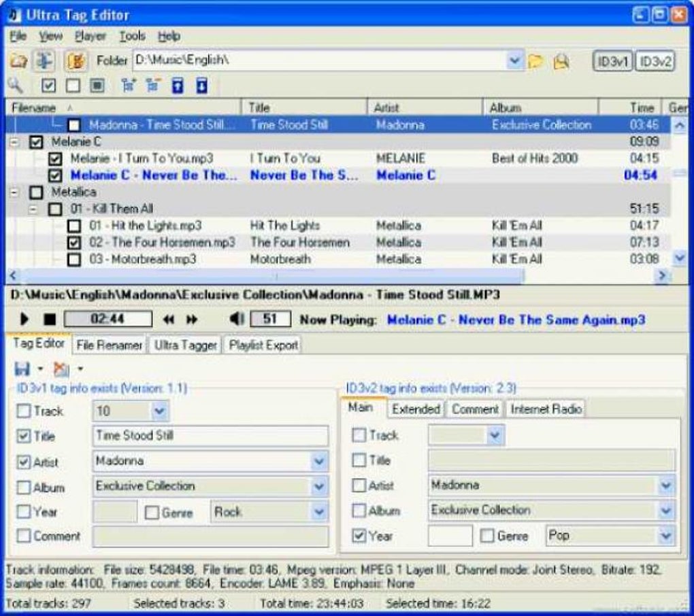The height and width of the screenshot is (616, 694).
Task: Click the check all files toolbar icon
Action: click(48, 86)
